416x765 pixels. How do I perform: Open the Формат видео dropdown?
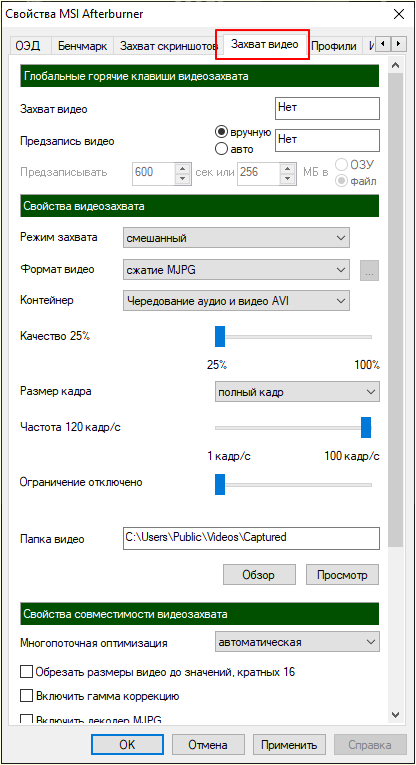[x=236, y=270]
